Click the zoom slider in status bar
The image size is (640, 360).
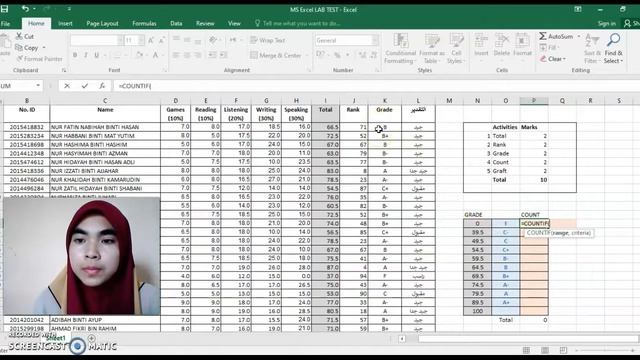coord(604,350)
